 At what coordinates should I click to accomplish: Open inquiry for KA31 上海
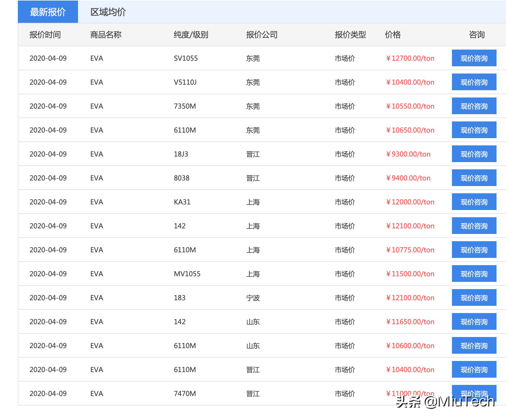(474, 202)
